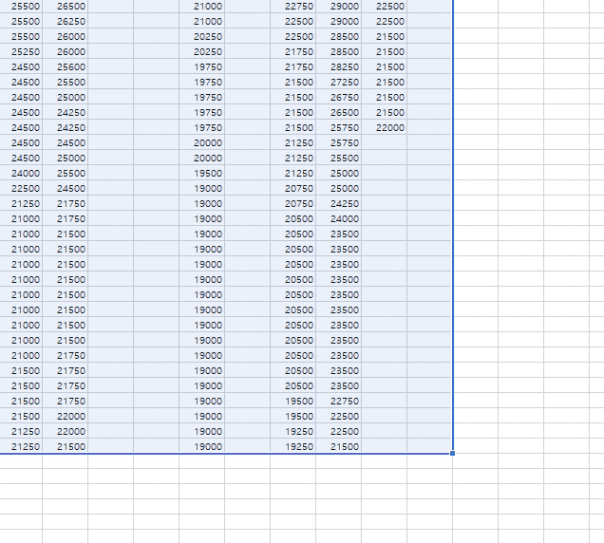Image resolution: width=604 pixels, height=543 pixels.
Task: Click 26500 cell right of 21500
Action: (339, 112)
